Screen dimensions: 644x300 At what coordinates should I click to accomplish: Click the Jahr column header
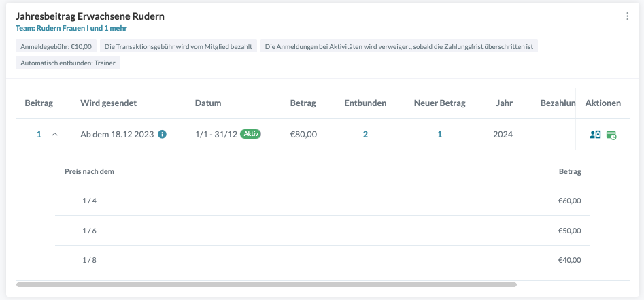(505, 103)
